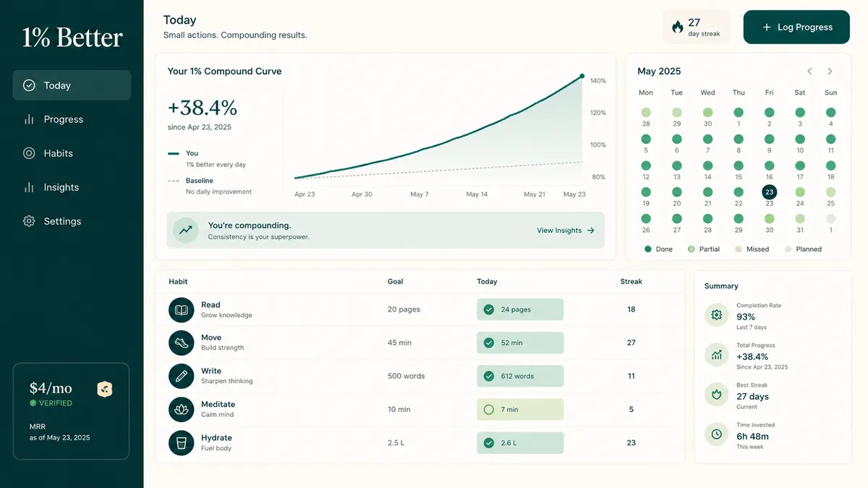
Task: Click the 27 day streak badge
Action: pyautogui.click(x=696, y=27)
